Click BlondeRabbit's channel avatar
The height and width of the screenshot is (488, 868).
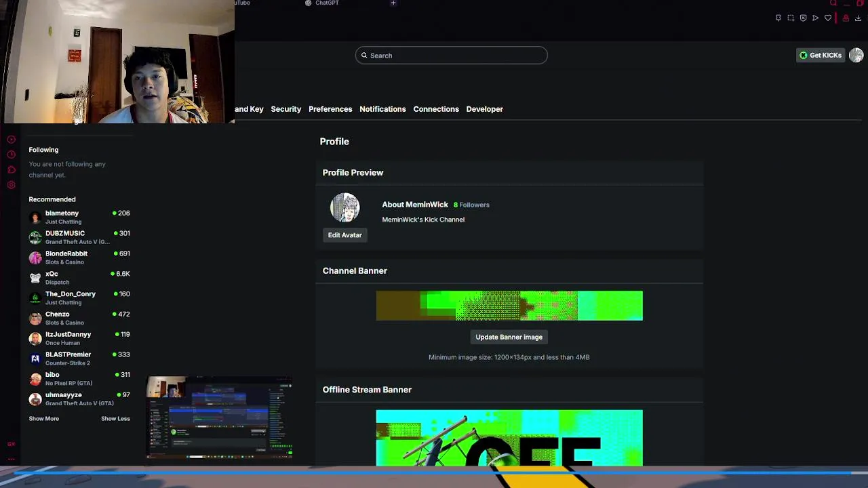click(x=35, y=258)
